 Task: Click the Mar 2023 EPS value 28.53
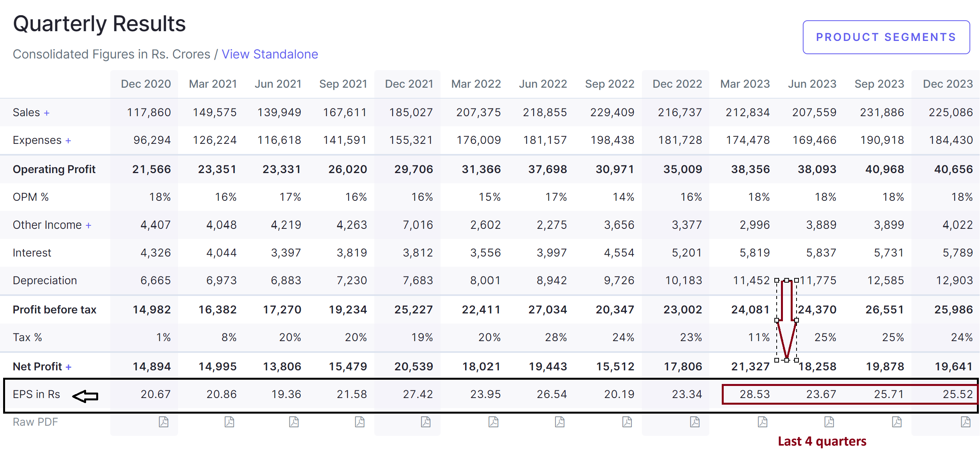pyautogui.click(x=754, y=394)
